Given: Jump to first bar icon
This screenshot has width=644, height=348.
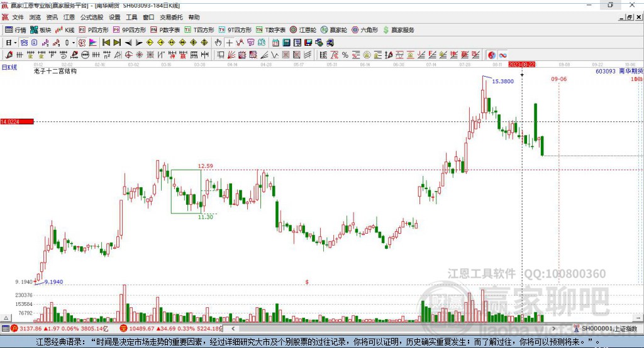Looking at the screenshot, I should tap(106, 43).
